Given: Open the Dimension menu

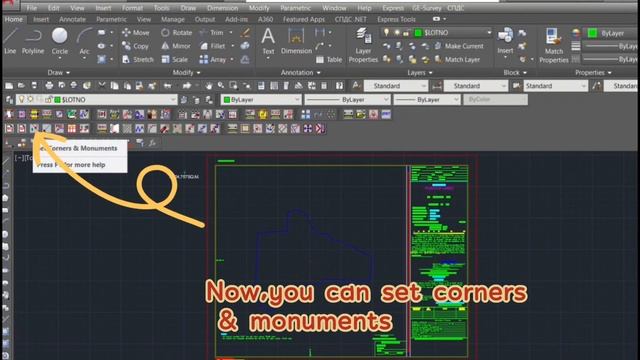Looking at the screenshot, I should click(222, 8).
